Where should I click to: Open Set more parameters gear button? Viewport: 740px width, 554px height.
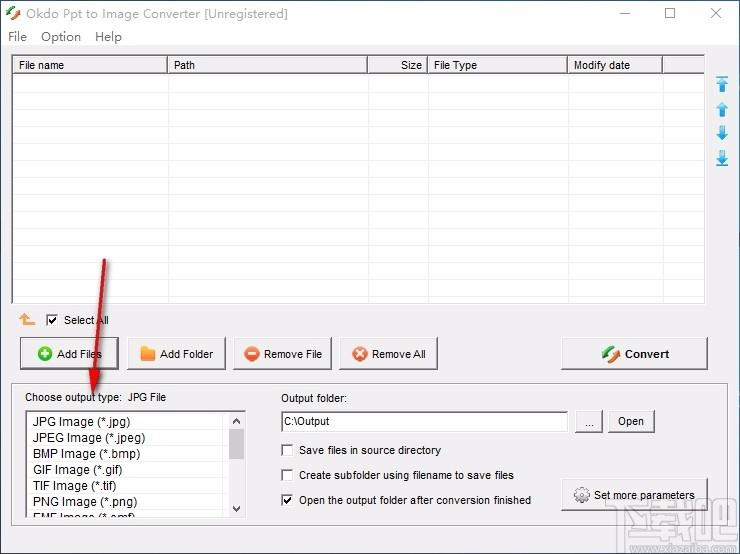point(634,495)
